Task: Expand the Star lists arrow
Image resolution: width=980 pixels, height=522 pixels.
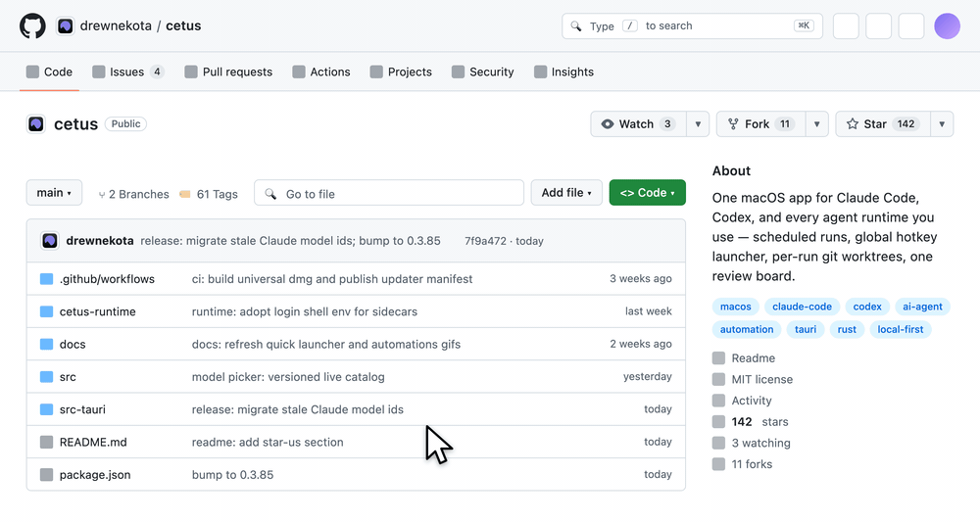Action: click(x=942, y=124)
